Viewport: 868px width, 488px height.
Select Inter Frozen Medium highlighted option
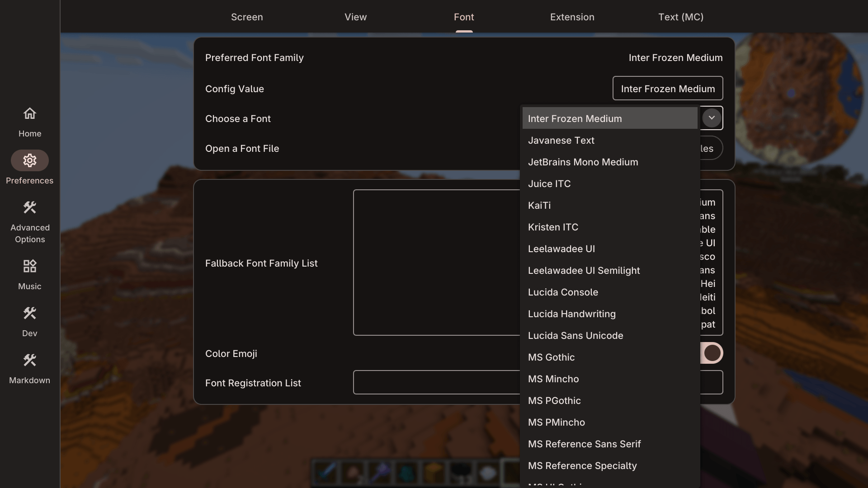[575, 119]
